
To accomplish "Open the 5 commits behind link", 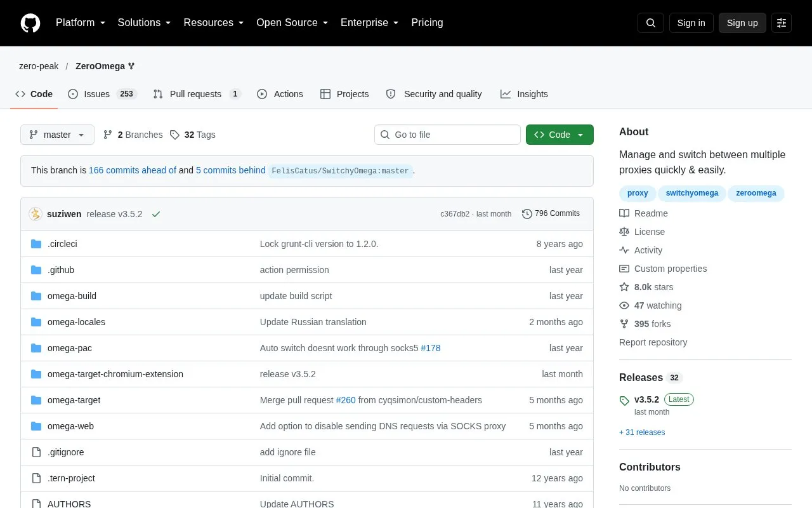I will click(231, 170).
